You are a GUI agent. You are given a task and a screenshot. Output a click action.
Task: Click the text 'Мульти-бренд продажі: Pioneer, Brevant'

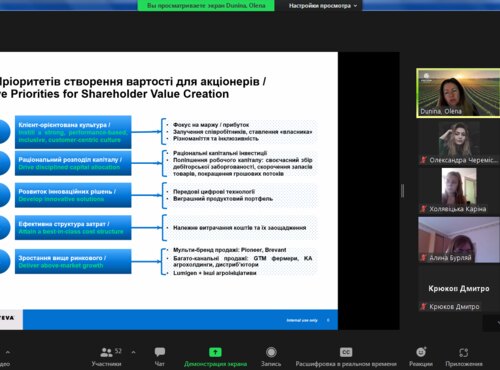coord(229,250)
